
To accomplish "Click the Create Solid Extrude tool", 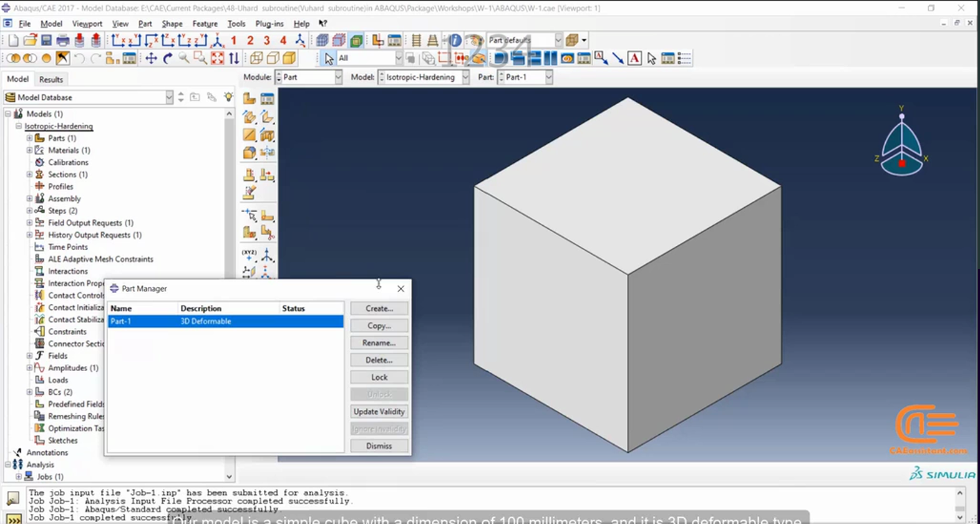I will click(x=250, y=117).
